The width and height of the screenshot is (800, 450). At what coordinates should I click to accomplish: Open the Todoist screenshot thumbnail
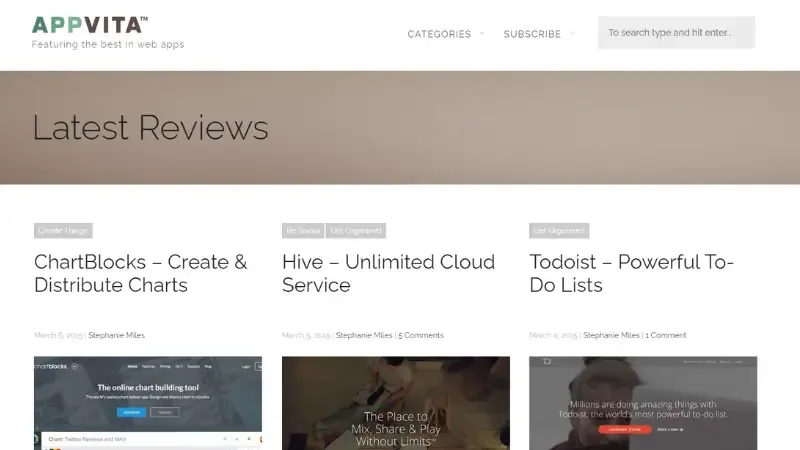coord(643,403)
